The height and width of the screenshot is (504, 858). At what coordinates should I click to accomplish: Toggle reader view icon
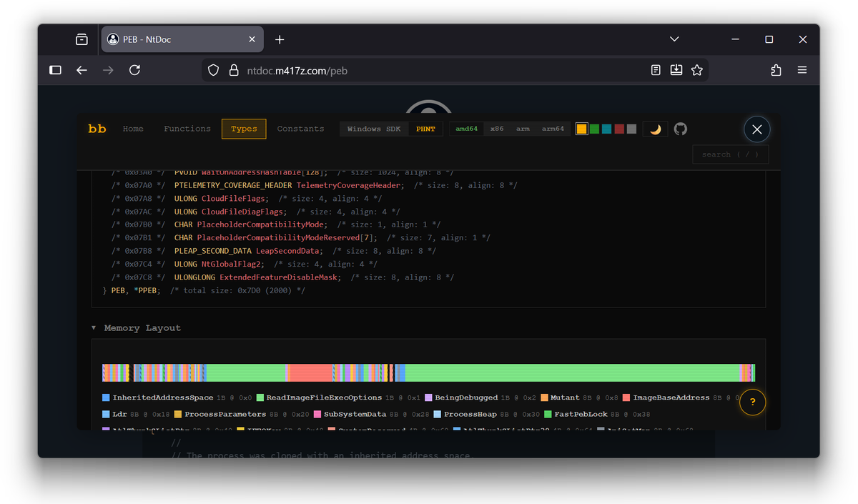(x=656, y=70)
